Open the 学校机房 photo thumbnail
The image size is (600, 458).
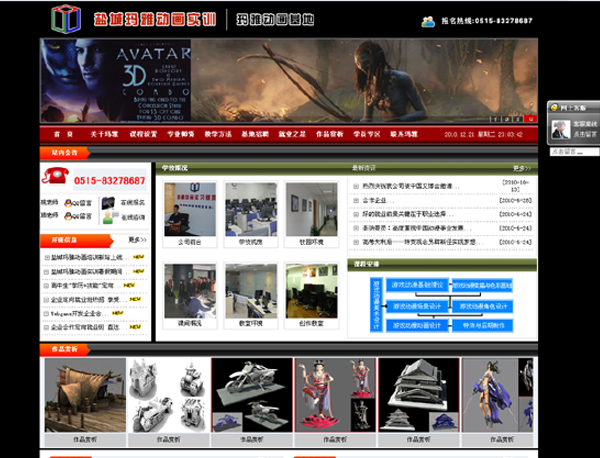tap(250, 208)
